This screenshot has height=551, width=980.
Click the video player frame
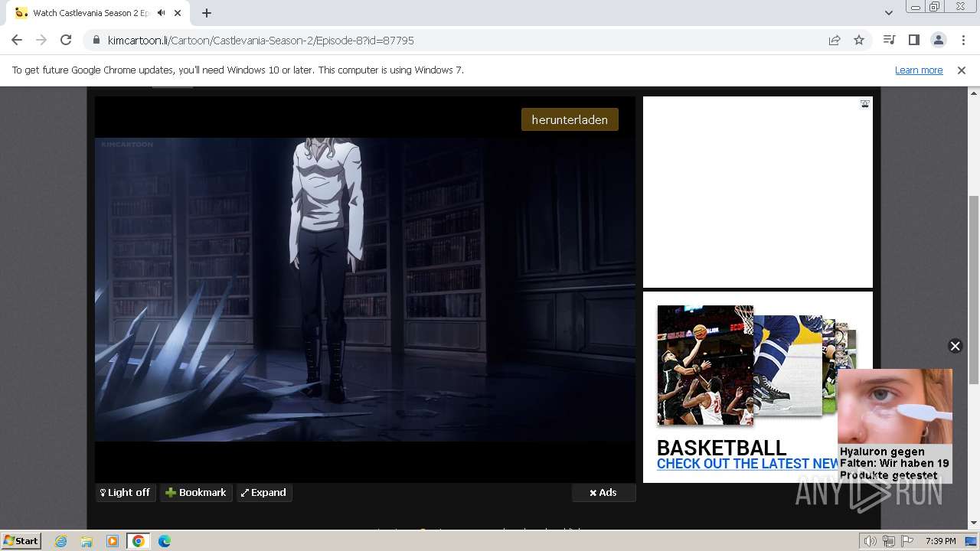click(365, 289)
